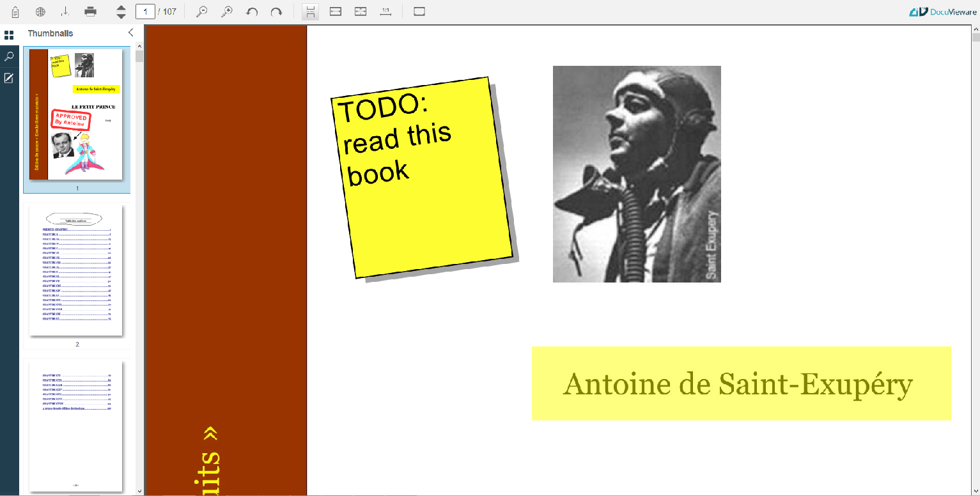Enter full screen mode
The height and width of the screenshot is (496, 980).
[419, 12]
